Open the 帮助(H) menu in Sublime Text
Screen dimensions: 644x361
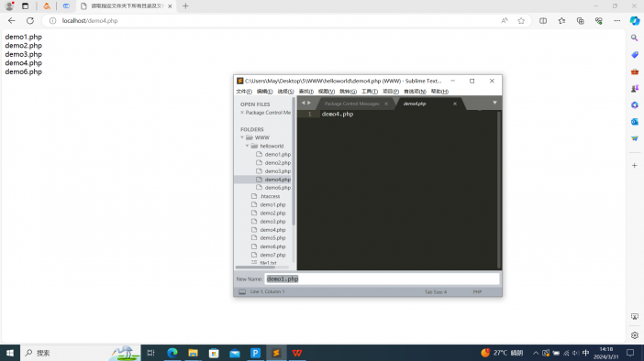(x=439, y=92)
